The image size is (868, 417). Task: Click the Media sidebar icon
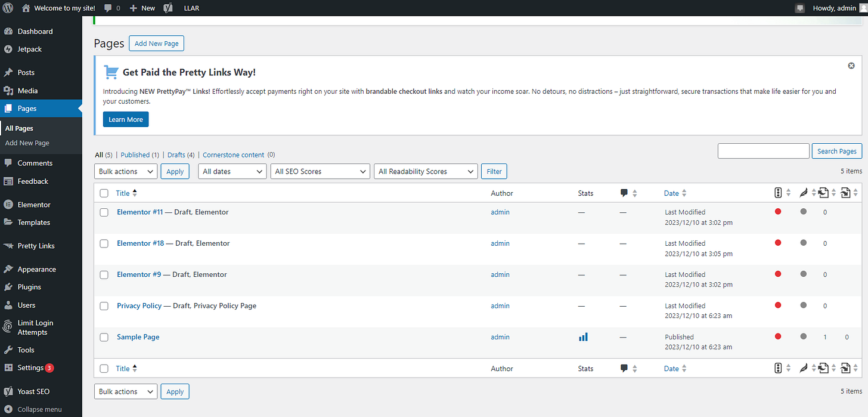point(8,91)
